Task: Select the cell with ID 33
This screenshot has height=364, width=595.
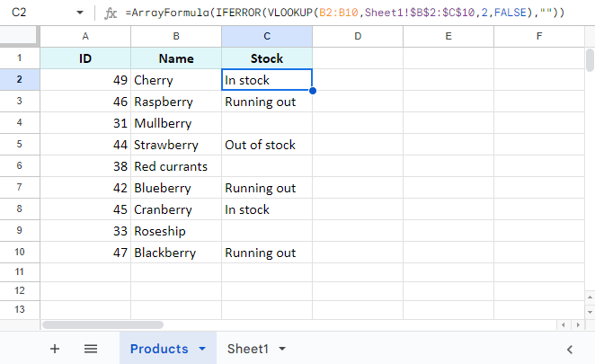Action: point(85,231)
